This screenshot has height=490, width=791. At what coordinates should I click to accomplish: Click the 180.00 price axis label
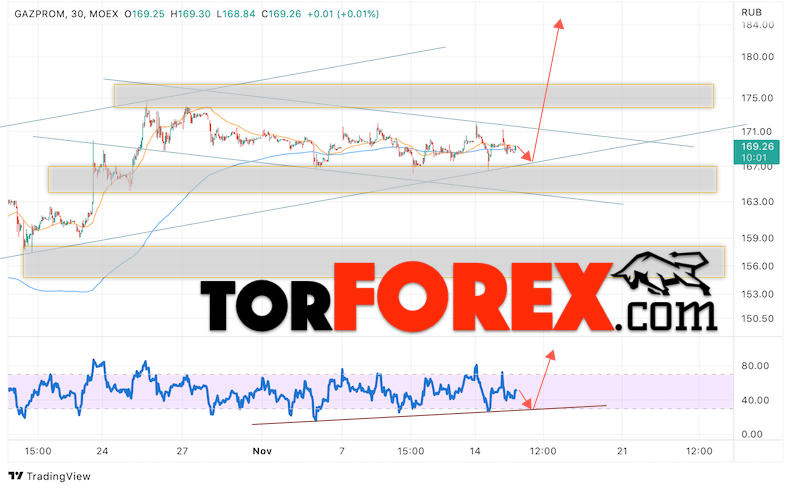click(757, 57)
